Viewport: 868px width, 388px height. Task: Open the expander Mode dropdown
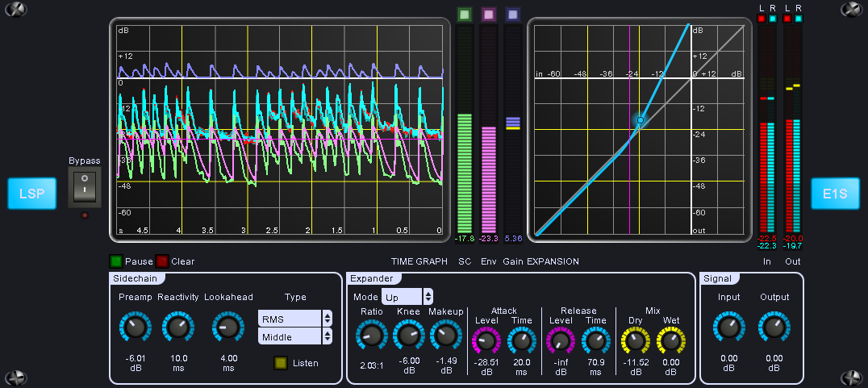407,297
